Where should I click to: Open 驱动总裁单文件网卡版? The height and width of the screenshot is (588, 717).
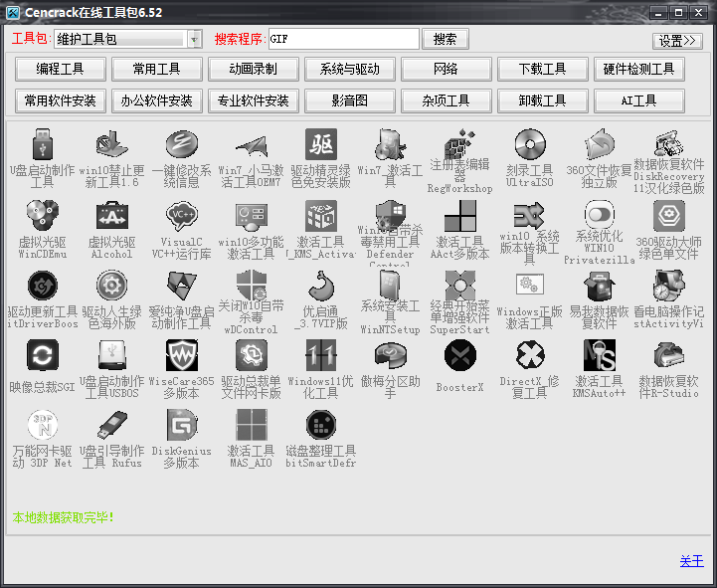(x=251, y=355)
